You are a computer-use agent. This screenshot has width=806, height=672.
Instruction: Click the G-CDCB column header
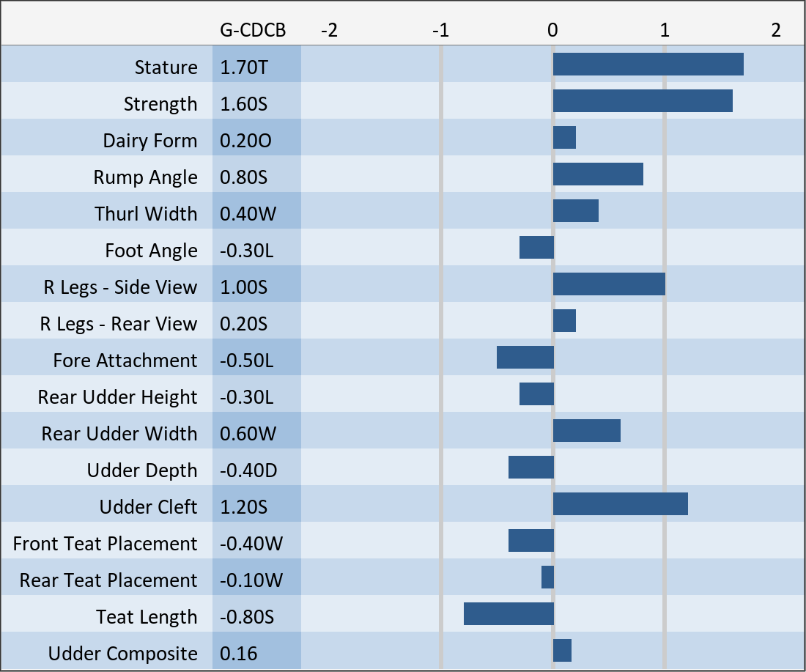(x=252, y=30)
